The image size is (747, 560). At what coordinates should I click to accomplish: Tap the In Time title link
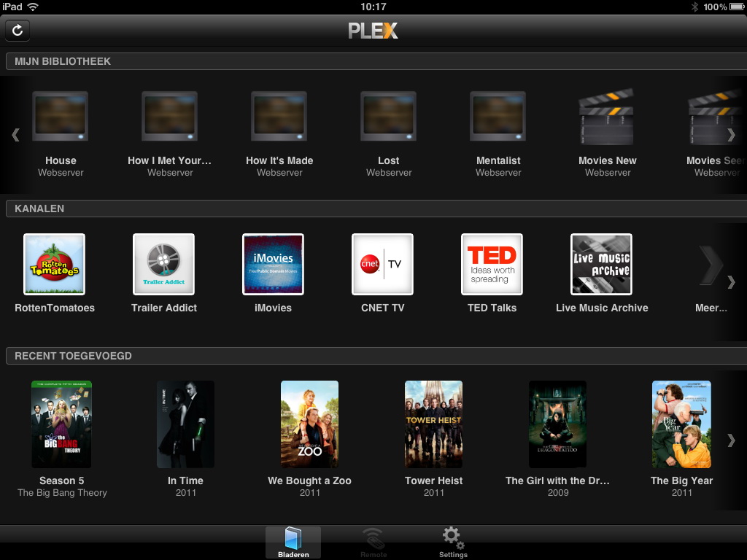[185, 481]
